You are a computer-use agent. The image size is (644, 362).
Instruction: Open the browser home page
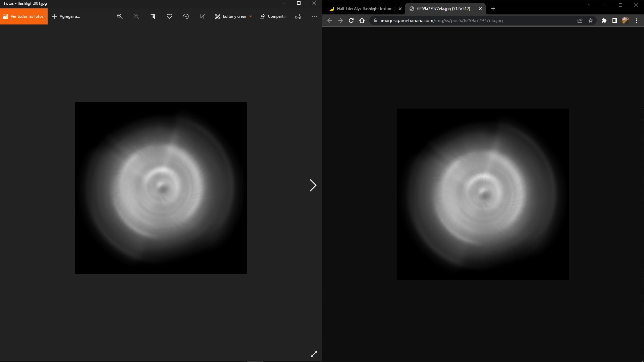coord(362,20)
